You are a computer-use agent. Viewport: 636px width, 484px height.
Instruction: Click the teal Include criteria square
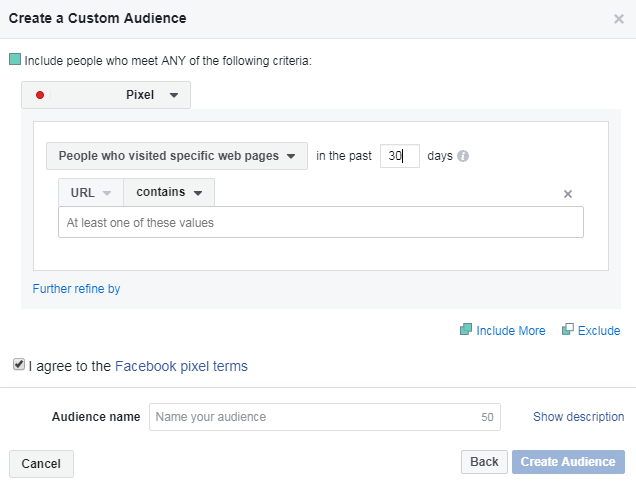[15, 59]
